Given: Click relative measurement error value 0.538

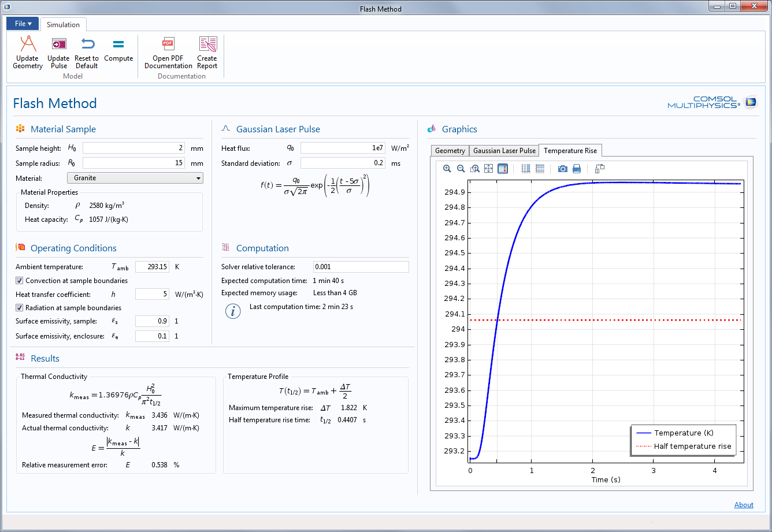Looking at the screenshot, I should (x=159, y=464).
